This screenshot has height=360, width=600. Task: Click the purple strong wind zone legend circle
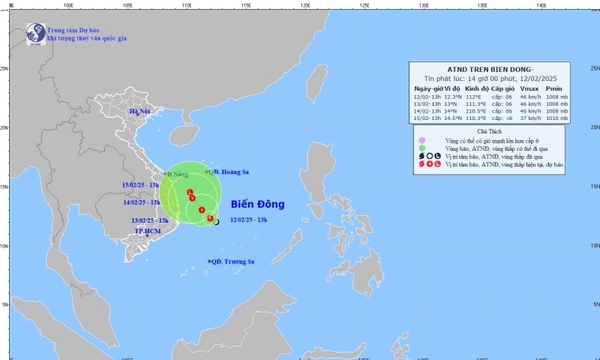[422, 140]
